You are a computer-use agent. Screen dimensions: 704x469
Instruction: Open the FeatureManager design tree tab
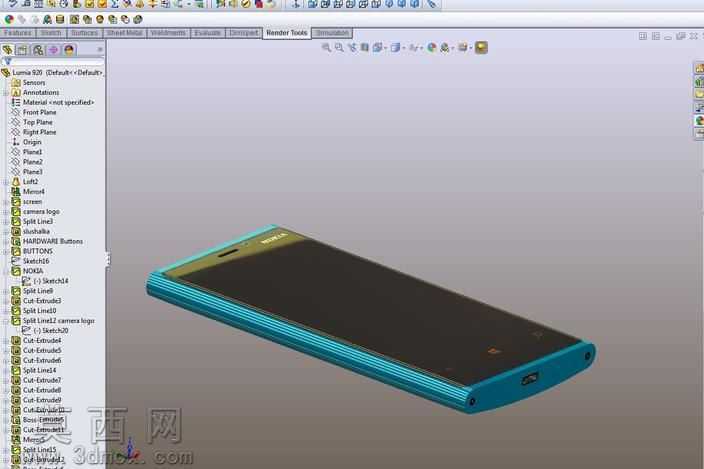point(7,50)
